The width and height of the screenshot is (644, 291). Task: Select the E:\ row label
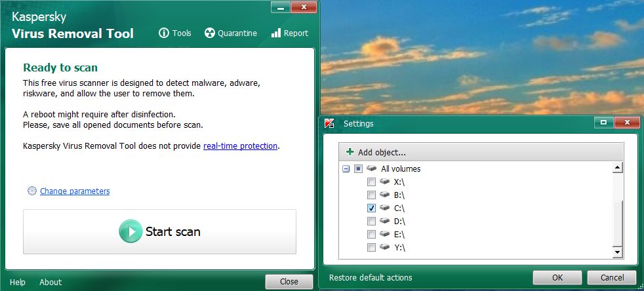tap(399, 235)
